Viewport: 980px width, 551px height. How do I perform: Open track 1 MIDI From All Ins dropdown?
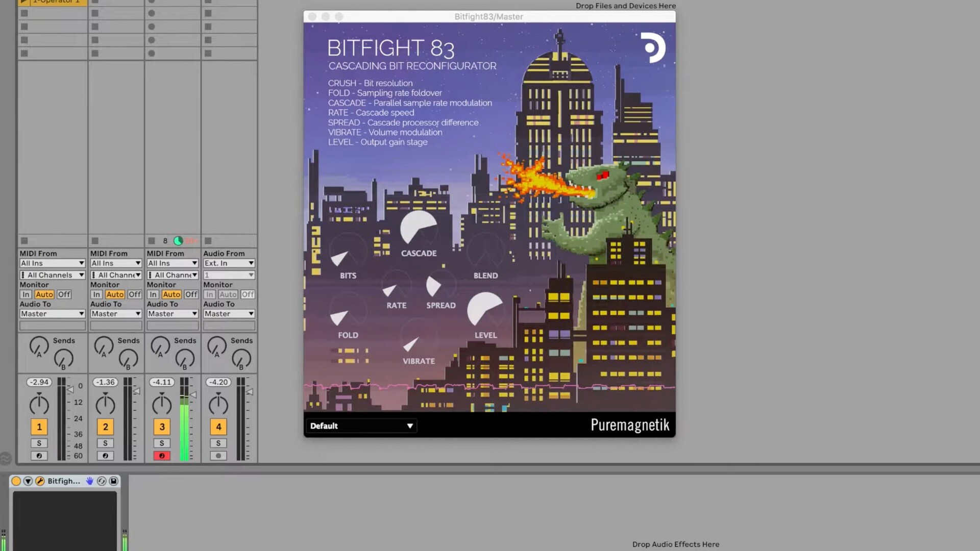click(x=52, y=263)
